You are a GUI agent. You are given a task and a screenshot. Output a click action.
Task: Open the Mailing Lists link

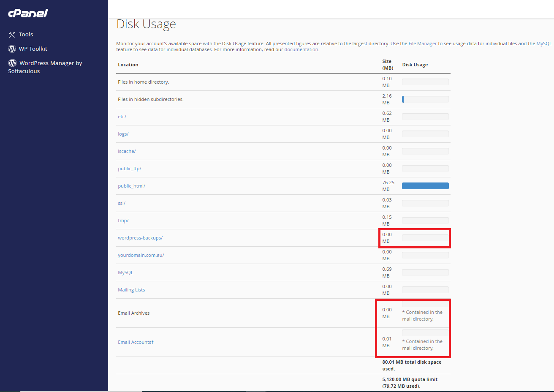[131, 290]
